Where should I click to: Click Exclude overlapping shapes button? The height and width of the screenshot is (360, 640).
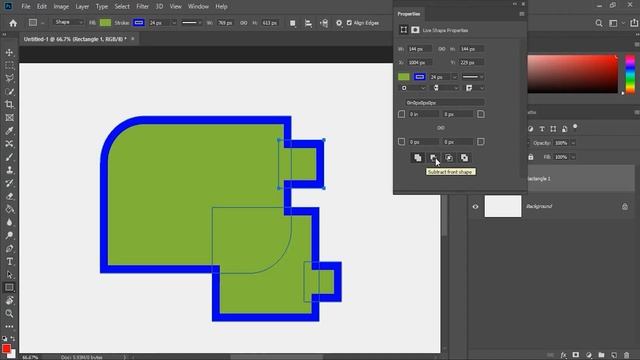click(x=464, y=158)
